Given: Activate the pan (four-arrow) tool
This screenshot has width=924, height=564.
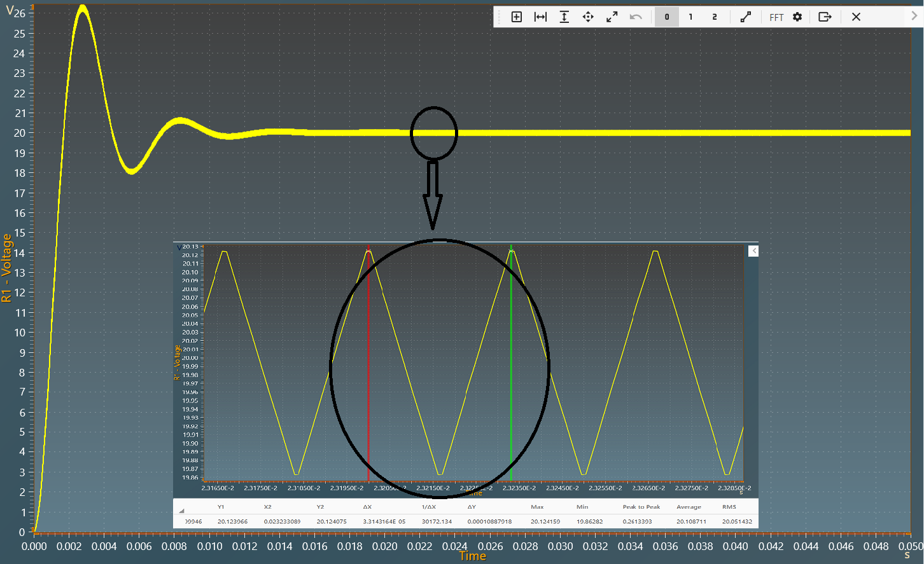Looking at the screenshot, I should click(x=588, y=17).
